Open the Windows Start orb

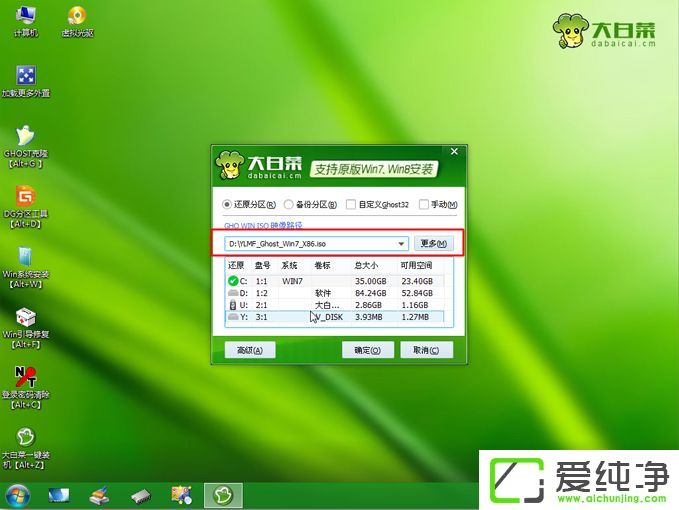click(x=18, y=496)
